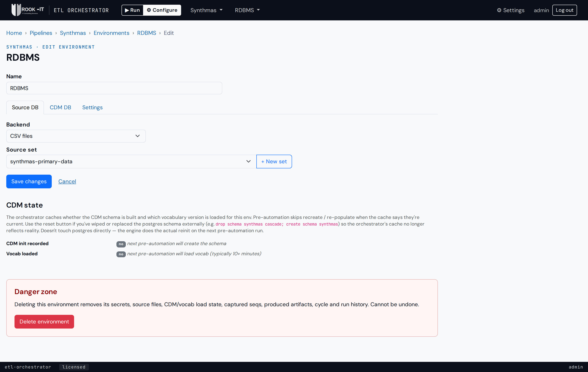Click 'next pre-automation will create the schema' note

(x=177, y=243)
